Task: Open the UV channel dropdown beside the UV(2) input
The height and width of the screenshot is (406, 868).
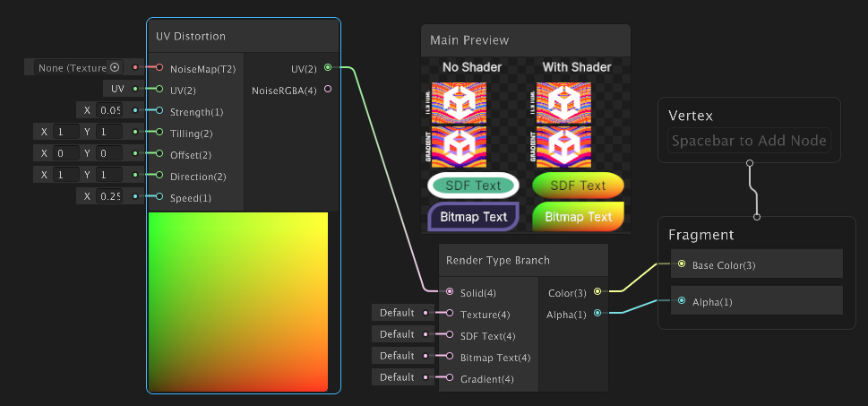Action: point(117,90)
